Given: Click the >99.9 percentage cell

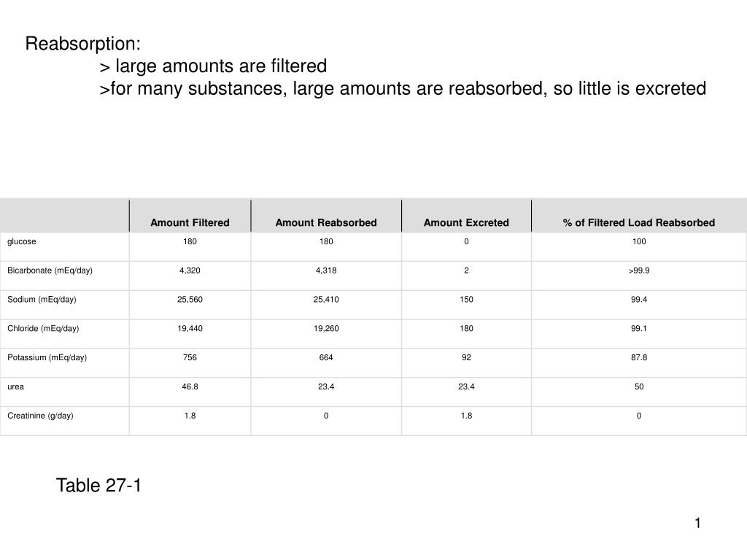Looking at the screenshot, I should pyautogui.click(x=639, y=271).
